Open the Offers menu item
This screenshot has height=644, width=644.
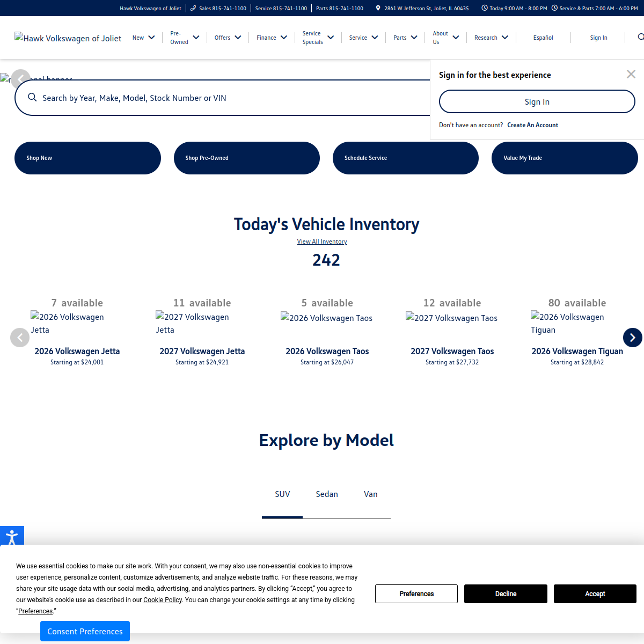[x=222, y=38]
